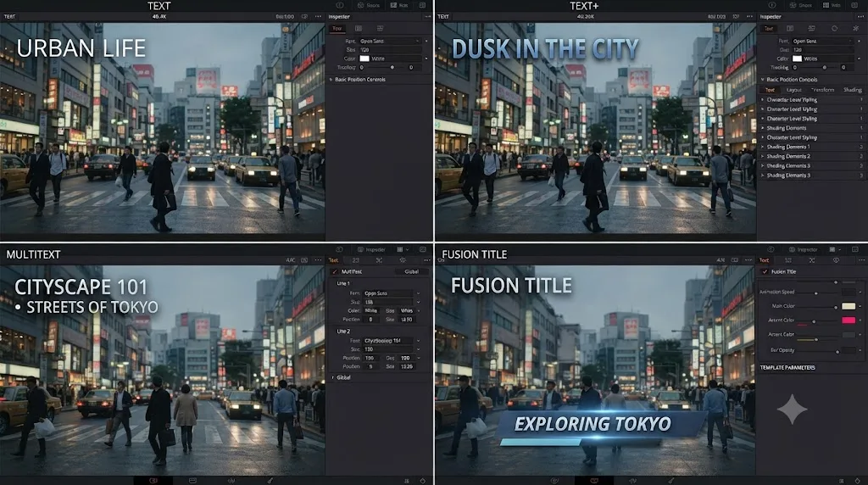Viewport: 868px width, 485px height.
Task: Click the red page icon in FUSION TITLE bottom bar
Action: pyautogui.click(x=594, y=481)
